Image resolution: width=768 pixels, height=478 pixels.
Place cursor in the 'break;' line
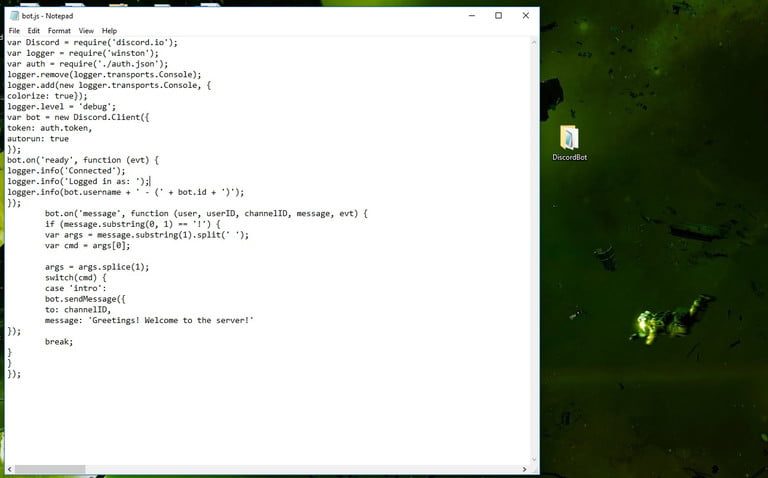[59, 342]
